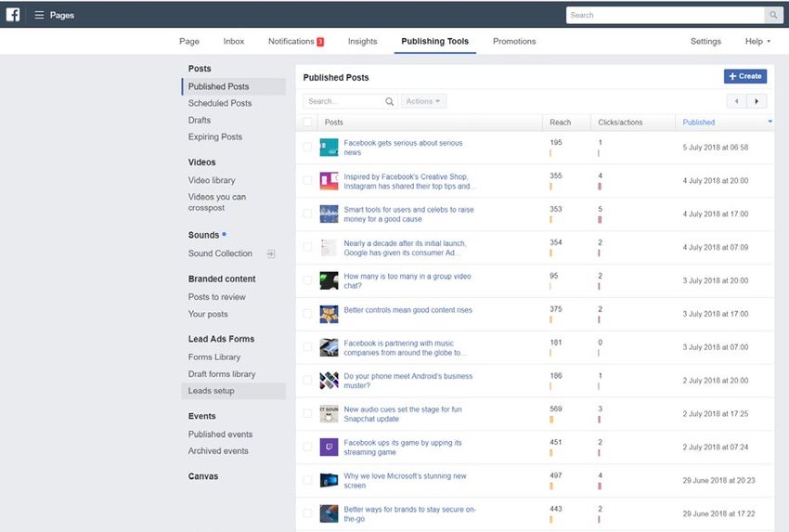The image size is (789, 532).
Task: Sort by the Reach column header
Action: (x=560, y=123)
